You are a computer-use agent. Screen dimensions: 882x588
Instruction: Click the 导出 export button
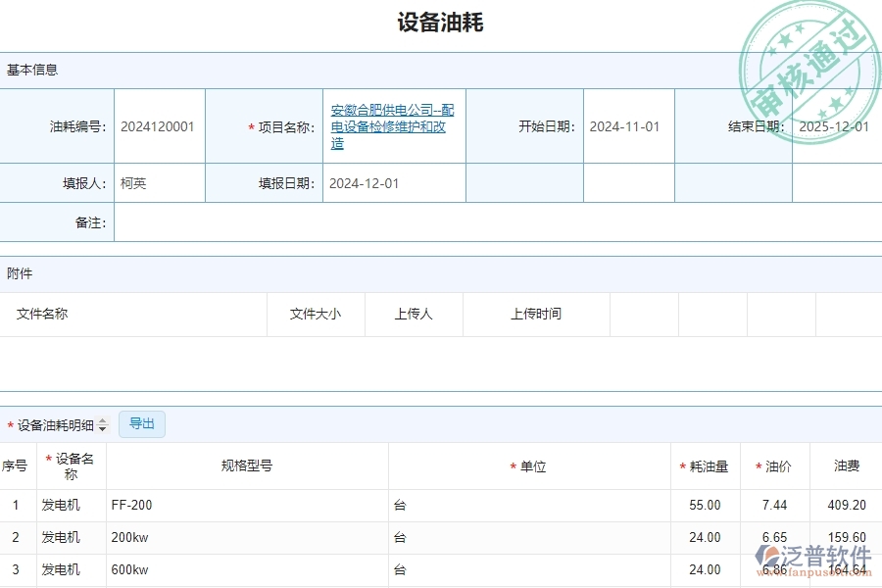(x=141, y=423)
